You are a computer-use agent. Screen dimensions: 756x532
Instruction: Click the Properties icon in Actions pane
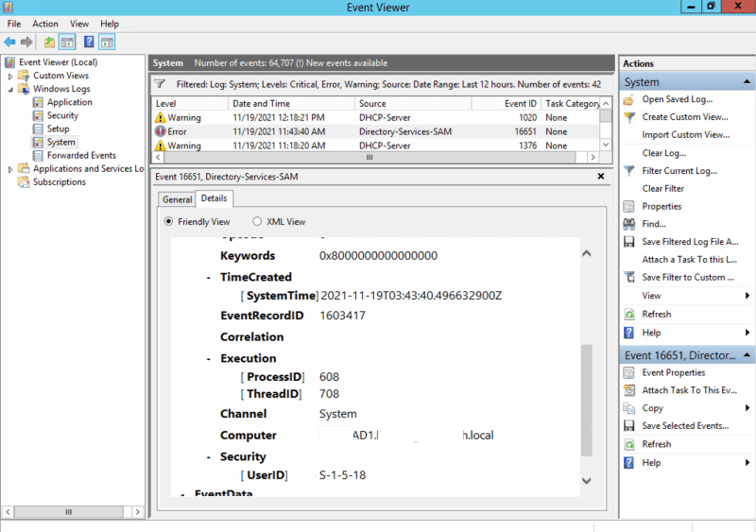(x=628, y=206)
